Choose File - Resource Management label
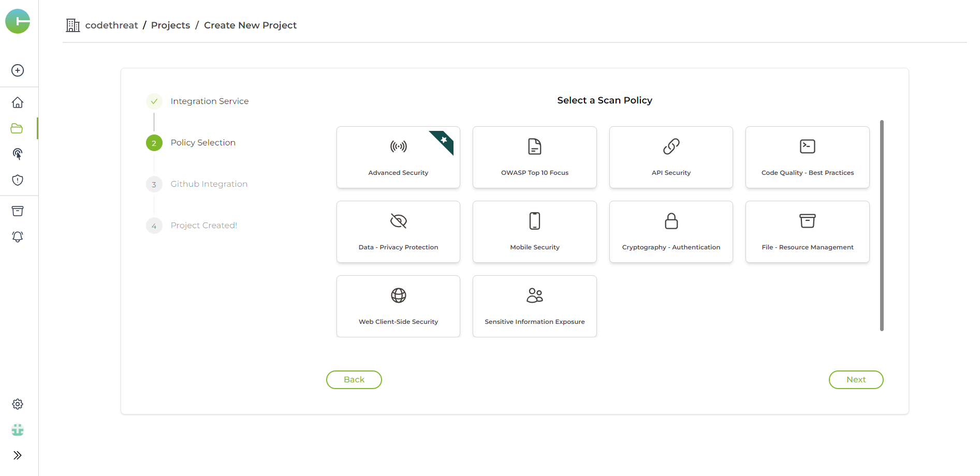This screenshot has height=476, width=980. tap(808, 247)
